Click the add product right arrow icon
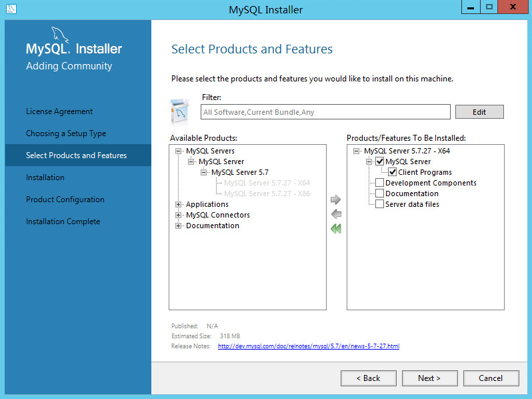This screenshot has width=532, height=399. (x=335, y=199)
